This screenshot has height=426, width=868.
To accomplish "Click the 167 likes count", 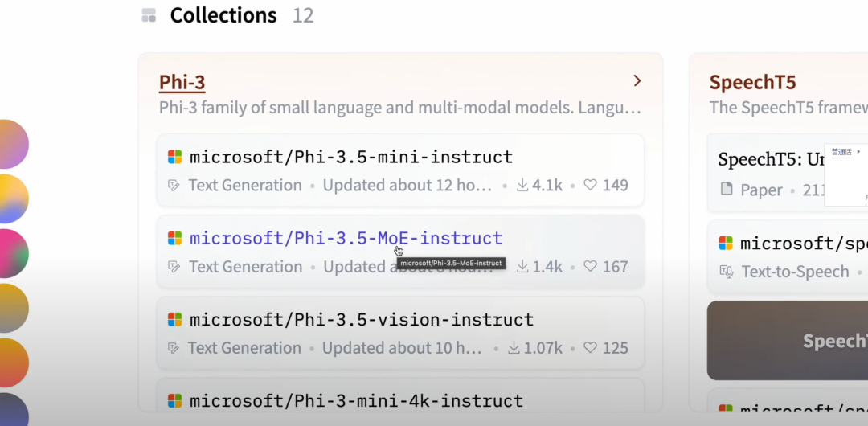I will pos(615,266).
